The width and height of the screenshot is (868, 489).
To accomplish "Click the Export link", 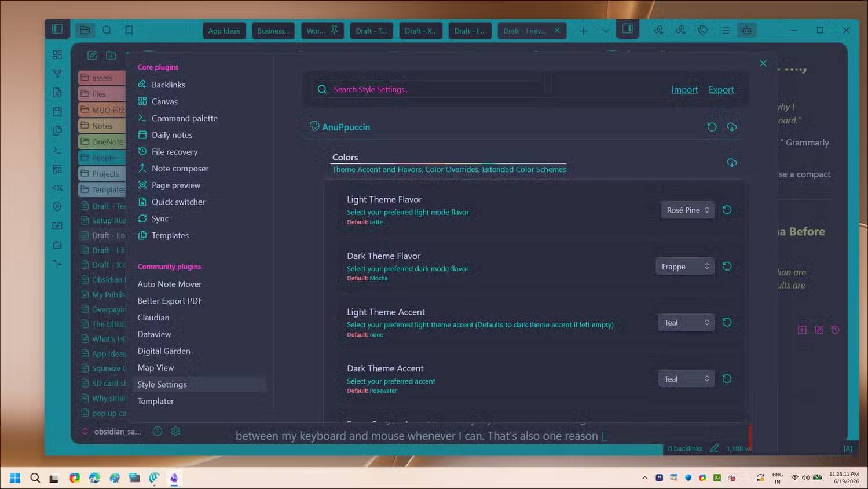I will (721, 89).
